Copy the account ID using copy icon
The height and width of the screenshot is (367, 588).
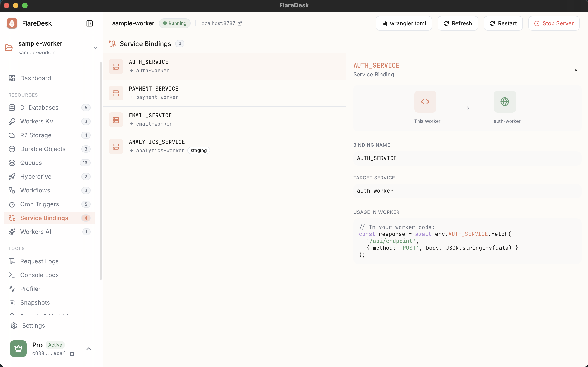click(71, 354)
